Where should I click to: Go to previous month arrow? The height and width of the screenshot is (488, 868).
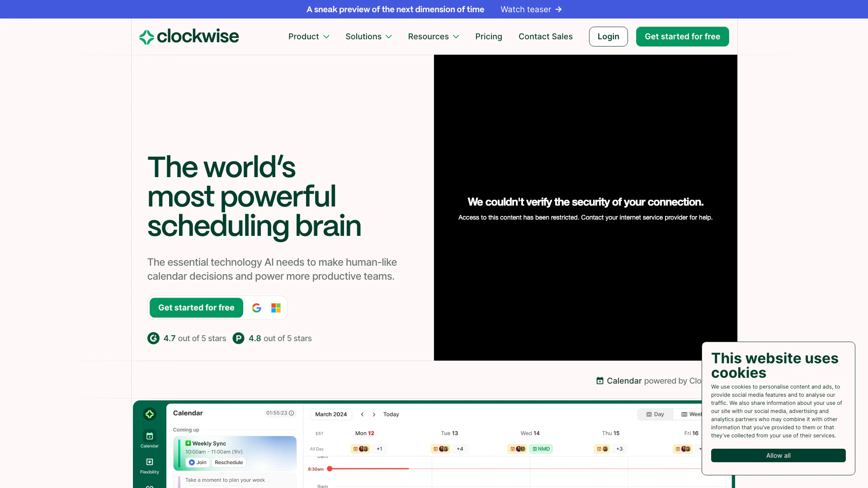tap(362, 414)
